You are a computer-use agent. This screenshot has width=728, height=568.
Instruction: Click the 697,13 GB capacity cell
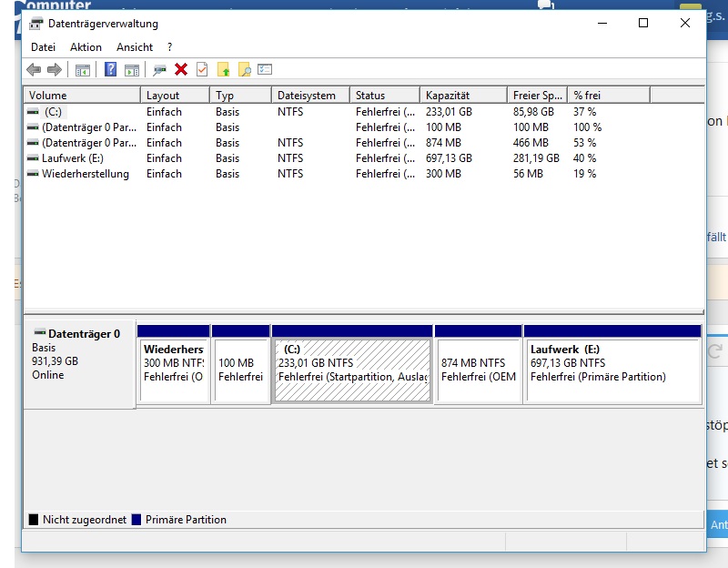pos(449,158)
